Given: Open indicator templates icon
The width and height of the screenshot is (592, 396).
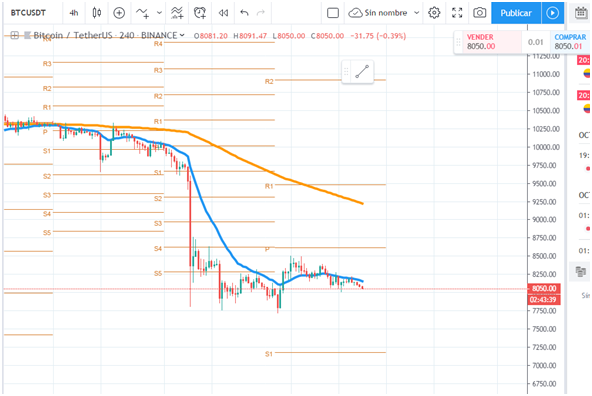Looking at the screenshot, I should [x=177, y=13].
